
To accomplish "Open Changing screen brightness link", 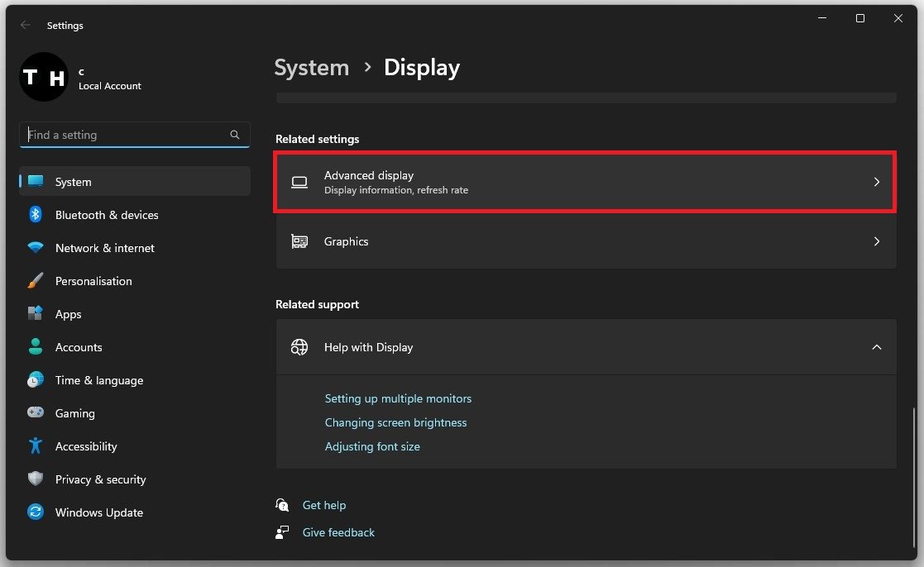I will tap(395, 422).
